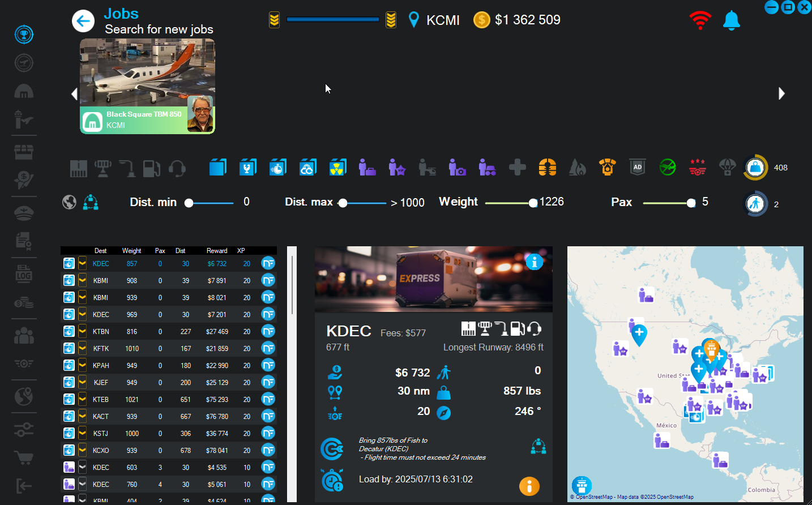Click the red Wi-Fi connection icon
812x505 pixels.
point(700,20)
